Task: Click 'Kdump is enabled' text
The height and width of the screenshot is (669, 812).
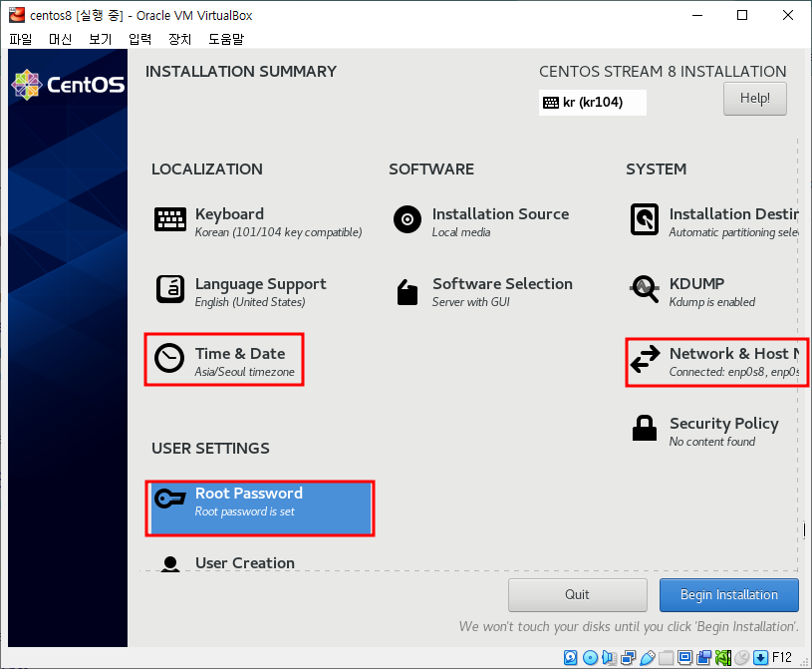Action: tap(711, 302)
